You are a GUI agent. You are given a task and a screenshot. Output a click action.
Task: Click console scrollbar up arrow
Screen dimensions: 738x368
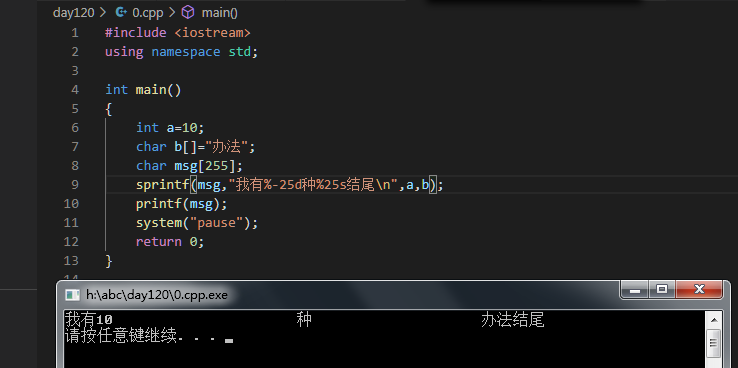click(714, 320)
